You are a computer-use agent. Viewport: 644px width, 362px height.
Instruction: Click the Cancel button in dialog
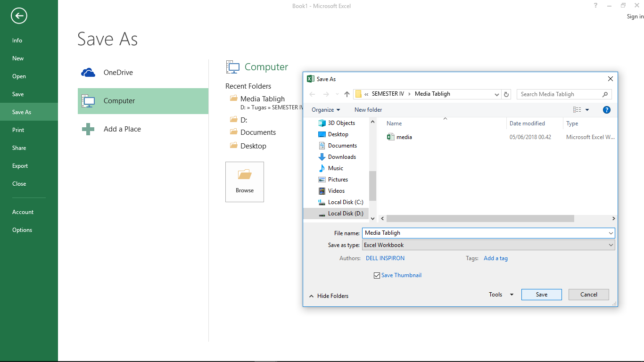pos(589,295)
